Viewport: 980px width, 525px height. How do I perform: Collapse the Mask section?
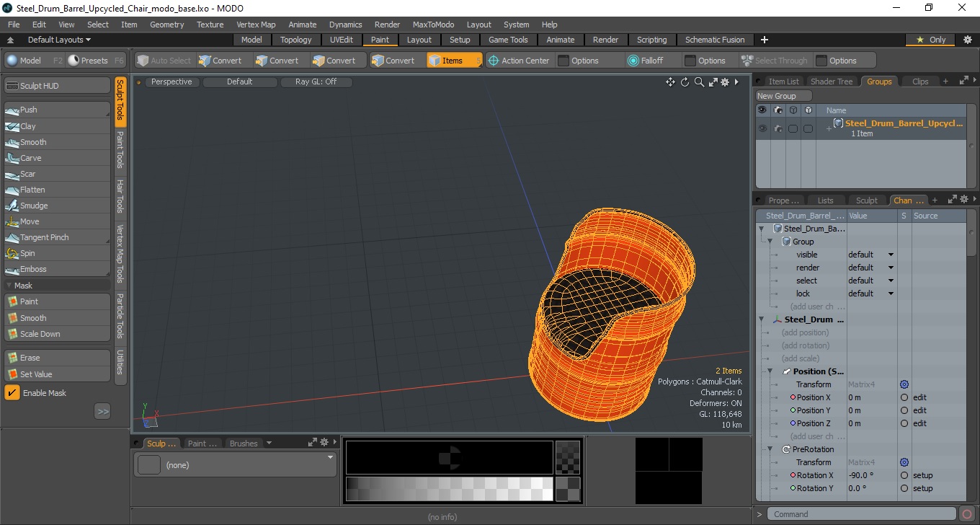[x=10, y=286]
